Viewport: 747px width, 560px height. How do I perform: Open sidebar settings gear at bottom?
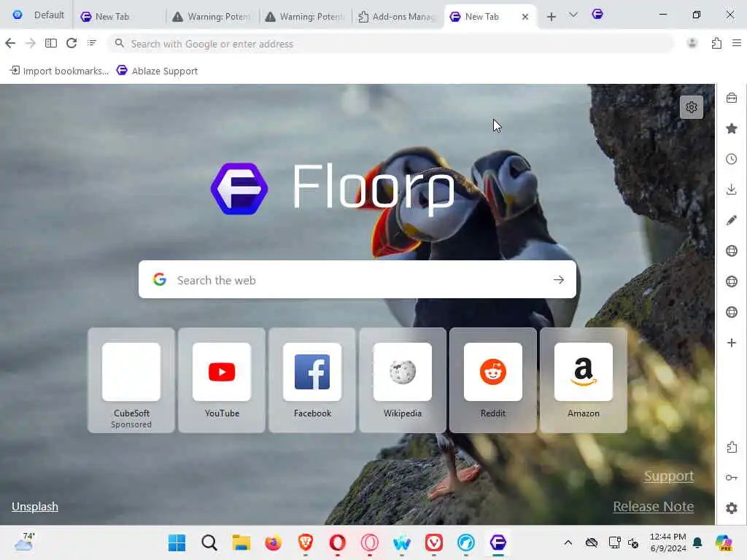click(732, 508)
